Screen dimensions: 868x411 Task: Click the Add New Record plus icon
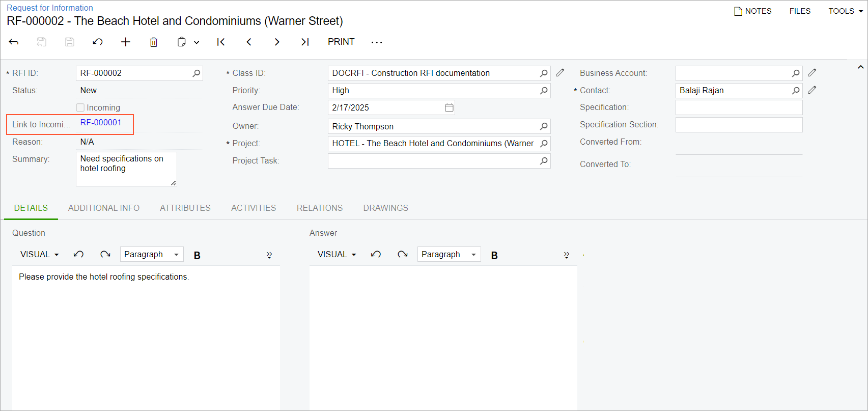(x=126, y=42)
